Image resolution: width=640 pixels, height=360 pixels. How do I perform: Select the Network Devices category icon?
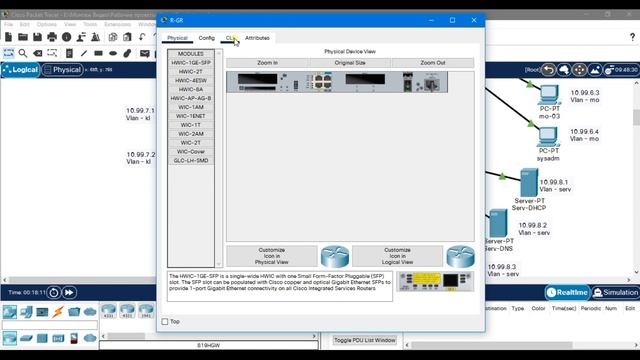10,312
